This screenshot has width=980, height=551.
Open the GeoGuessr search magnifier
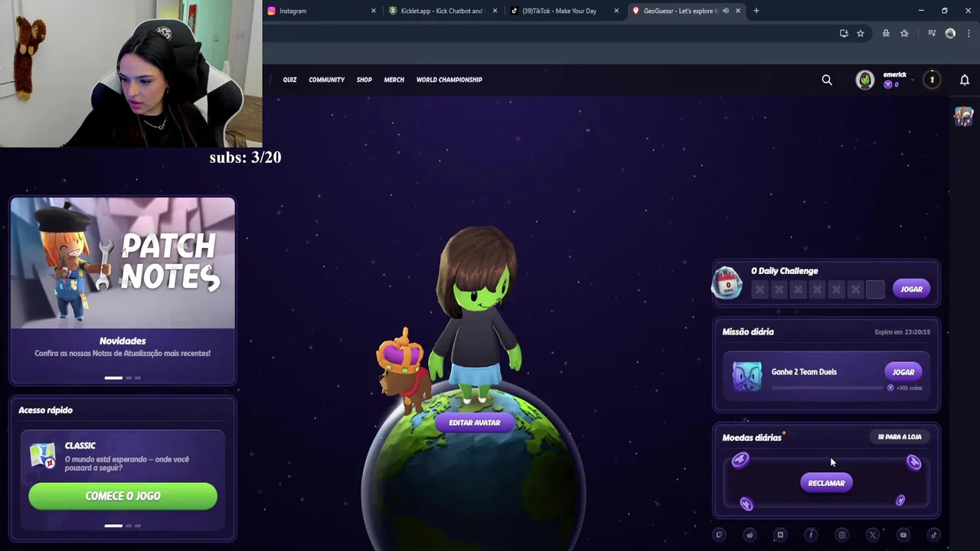pyautogui.click(x=827, y=80)
